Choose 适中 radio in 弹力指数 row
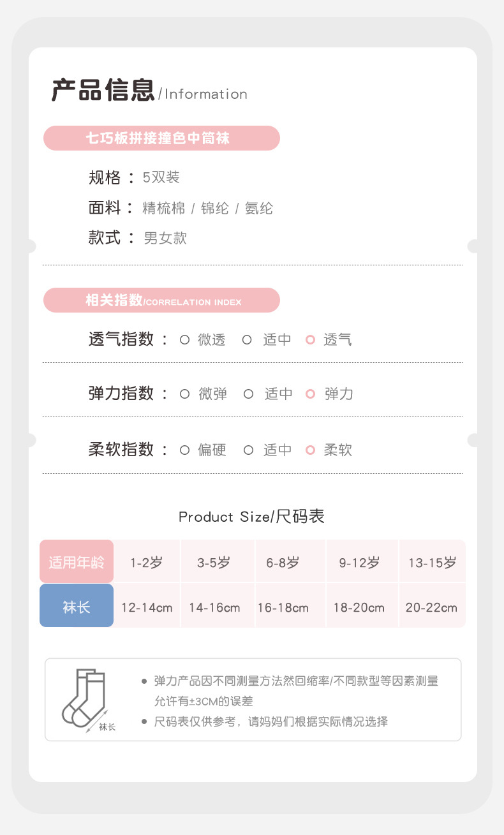Screen dimensions: 504x835 (x=249, y=394)
